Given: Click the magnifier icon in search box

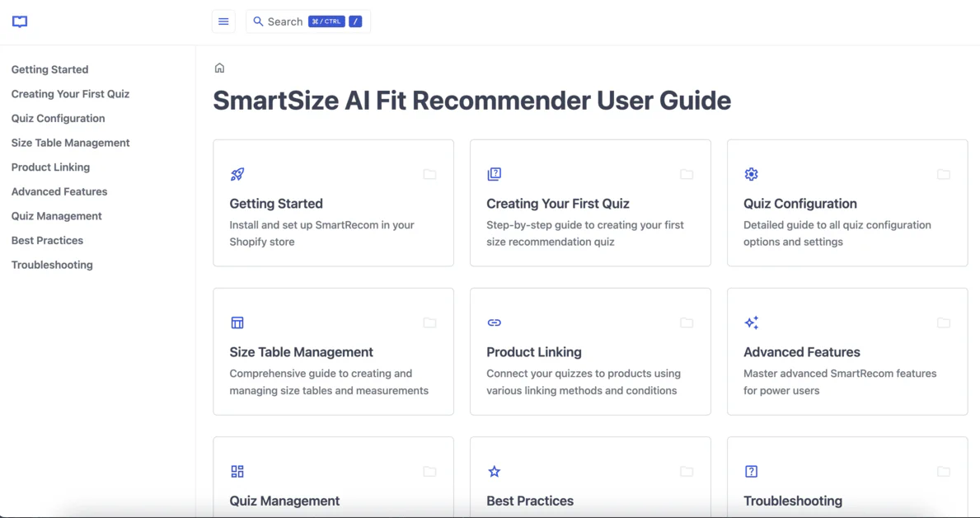Looking at the screenshot, I should [258, 21].
